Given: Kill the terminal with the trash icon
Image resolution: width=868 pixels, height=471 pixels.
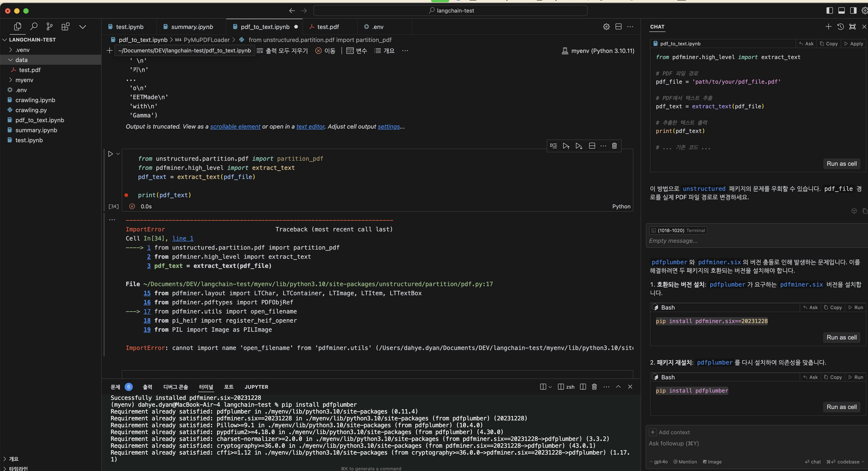Looking at the screenshot, I should (594, 387).
